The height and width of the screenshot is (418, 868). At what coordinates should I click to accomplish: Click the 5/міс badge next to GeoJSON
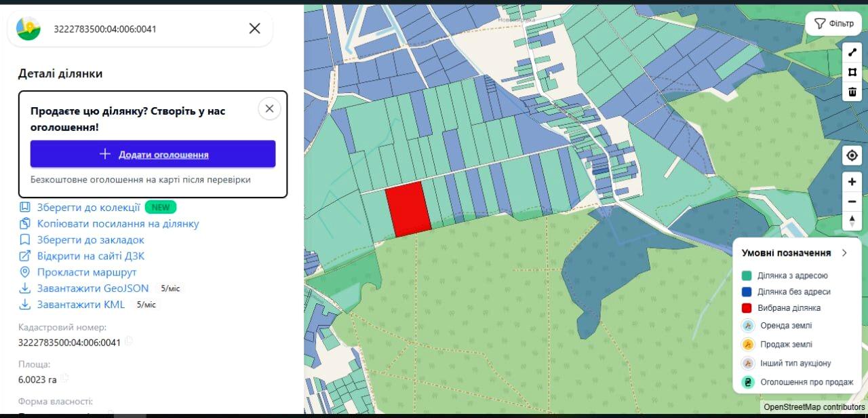point(170,288)
